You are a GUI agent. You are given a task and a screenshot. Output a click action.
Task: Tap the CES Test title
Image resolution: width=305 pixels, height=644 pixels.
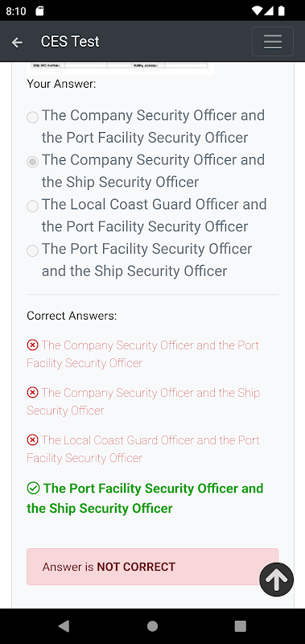[x=70, y=42]
